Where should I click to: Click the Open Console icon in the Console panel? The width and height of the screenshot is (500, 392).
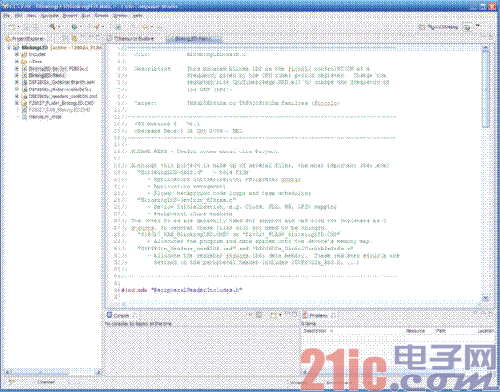(274, 315)
